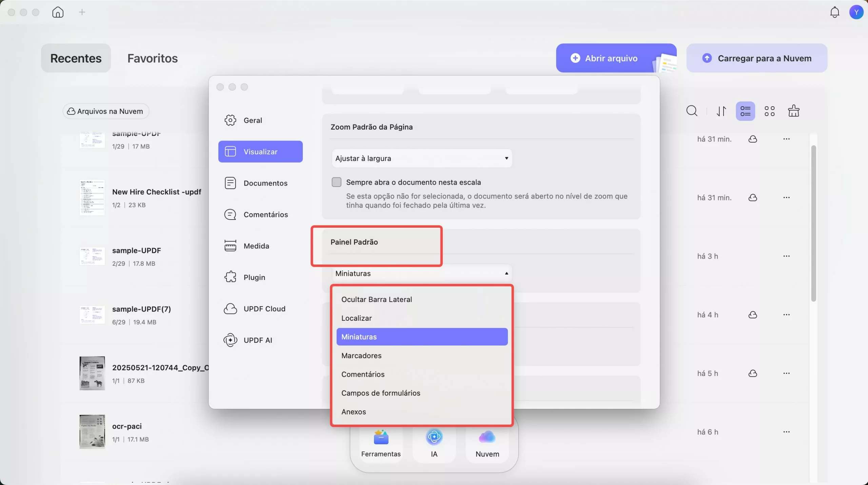Viewport: 868px width, 485px height.
Task: Select Visualizar settings section
Action: pyautogui.click(x=260, y=152)
